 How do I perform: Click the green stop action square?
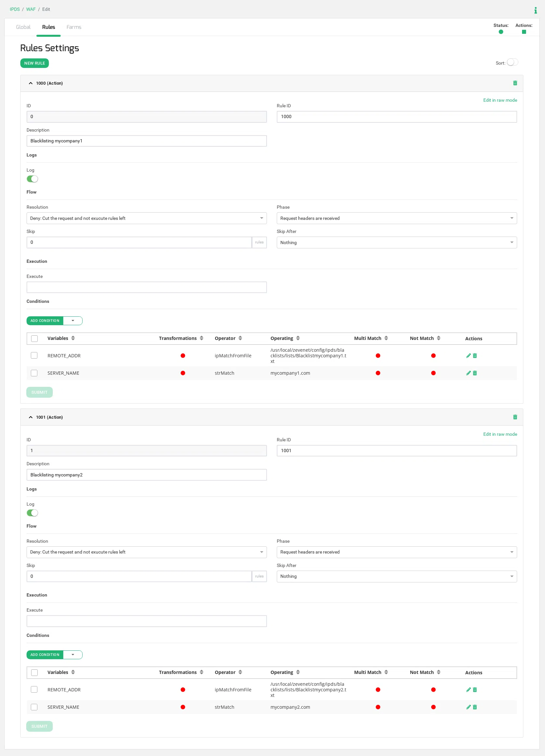(524, 32)
